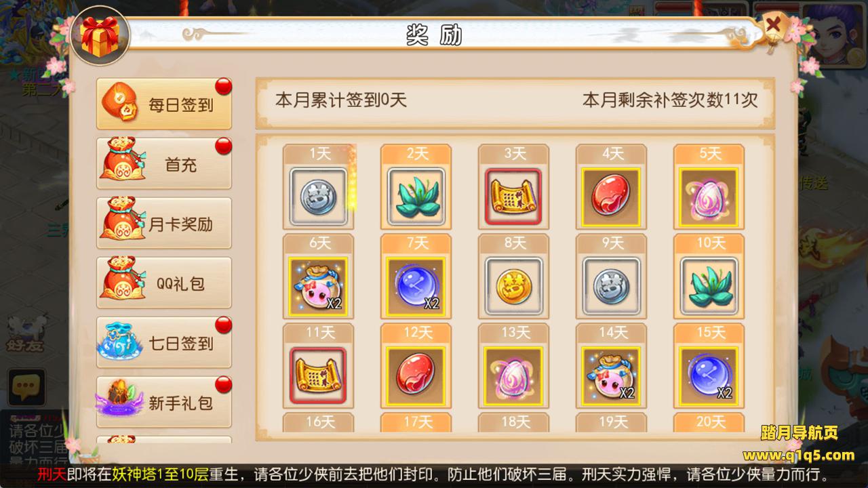
Task: Select the day 8 gold coin reward
Action: [x=513, y=286]
